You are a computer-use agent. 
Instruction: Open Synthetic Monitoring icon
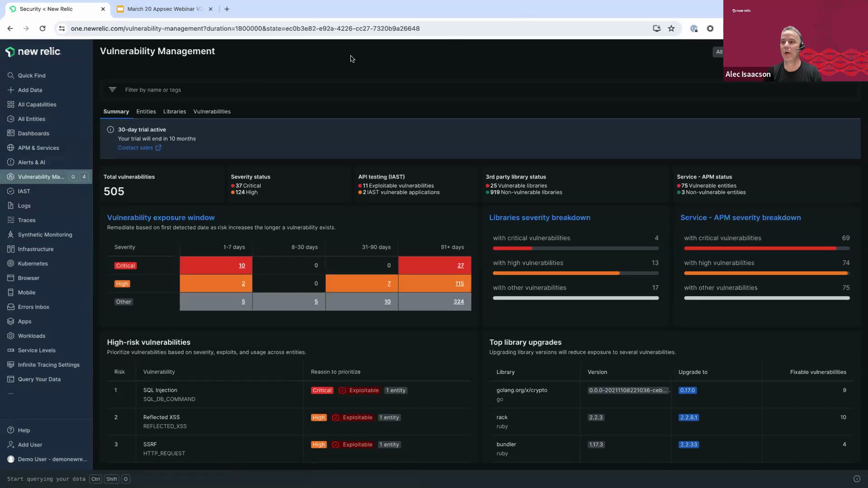coord(11,235)
